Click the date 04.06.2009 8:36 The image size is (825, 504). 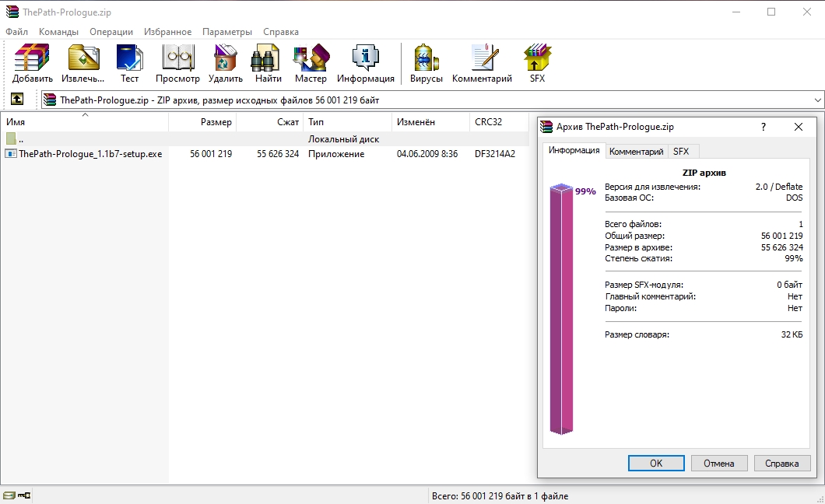(x=427, y=154)
